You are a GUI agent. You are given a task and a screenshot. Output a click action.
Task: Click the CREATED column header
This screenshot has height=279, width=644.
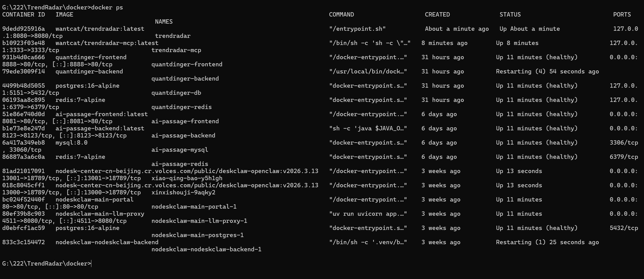(437, 14)
